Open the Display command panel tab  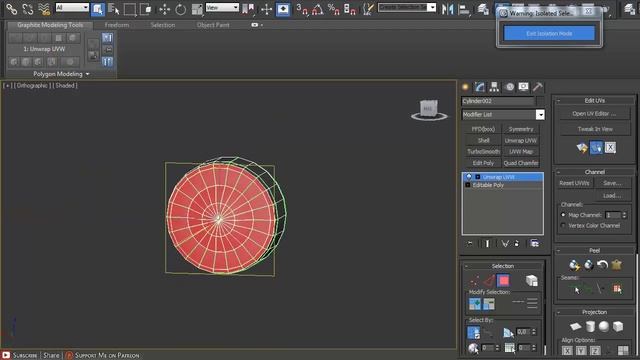pyautogui.click(x=523, y=87)
